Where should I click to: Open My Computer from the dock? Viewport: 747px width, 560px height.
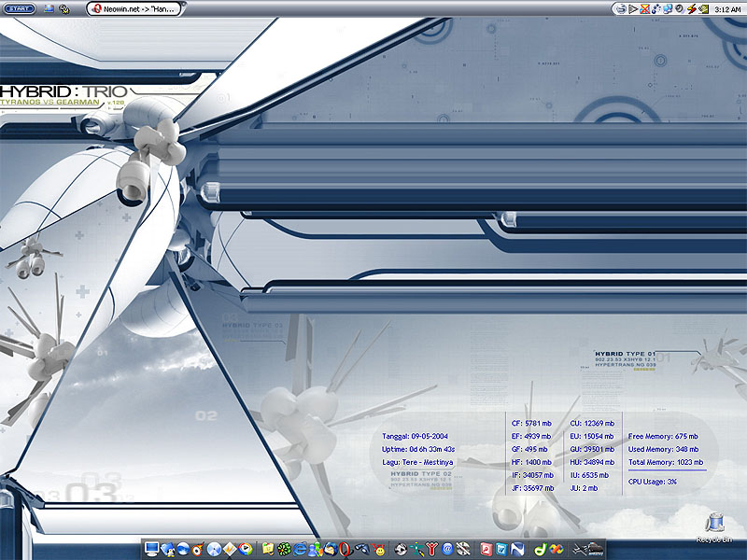coord(152,549)
